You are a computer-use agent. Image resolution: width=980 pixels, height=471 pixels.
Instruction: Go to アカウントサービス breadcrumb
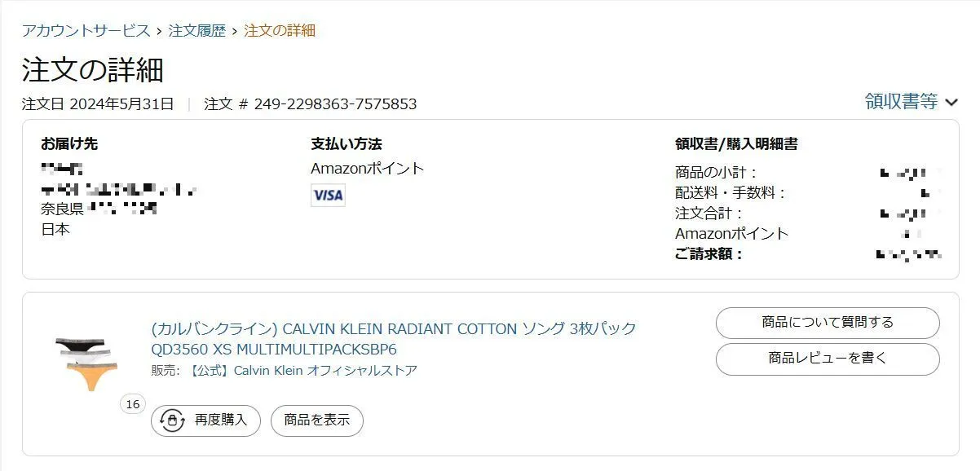86,31
